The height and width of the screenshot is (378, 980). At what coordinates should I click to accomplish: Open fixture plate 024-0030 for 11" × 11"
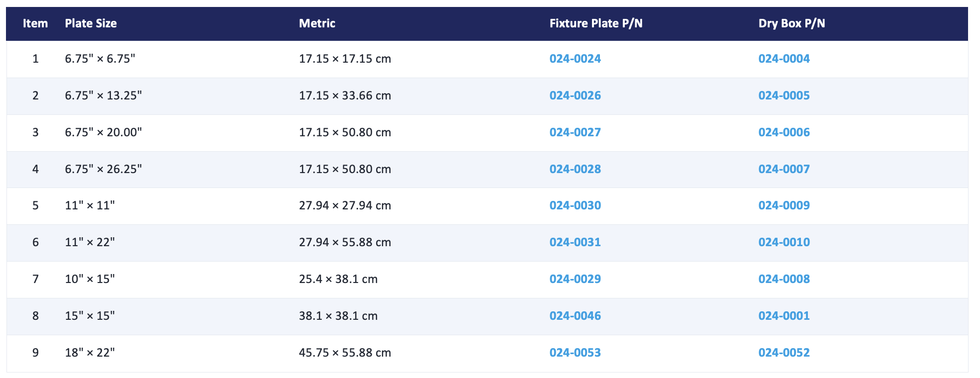tap(575, 205)
